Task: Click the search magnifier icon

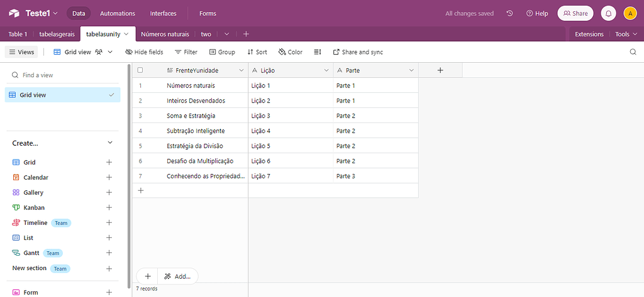Action: tap(633, 51)
